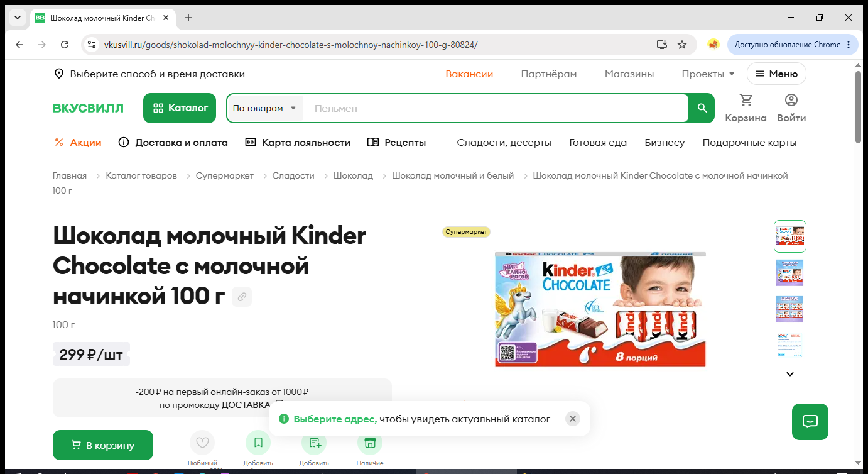Click the install app icon in address bar
Image resolution: width=868 pixels, height=474 pixels.
point(661,45)
